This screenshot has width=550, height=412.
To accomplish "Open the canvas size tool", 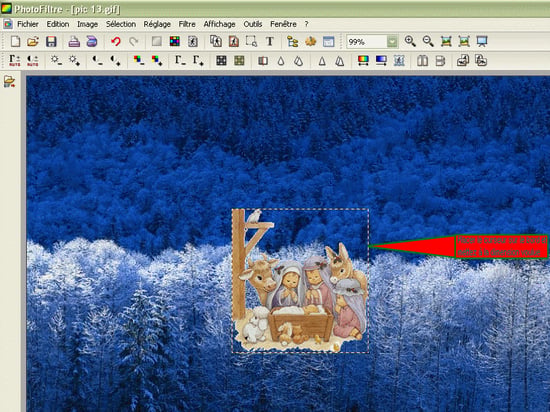I will pos(234,42).
